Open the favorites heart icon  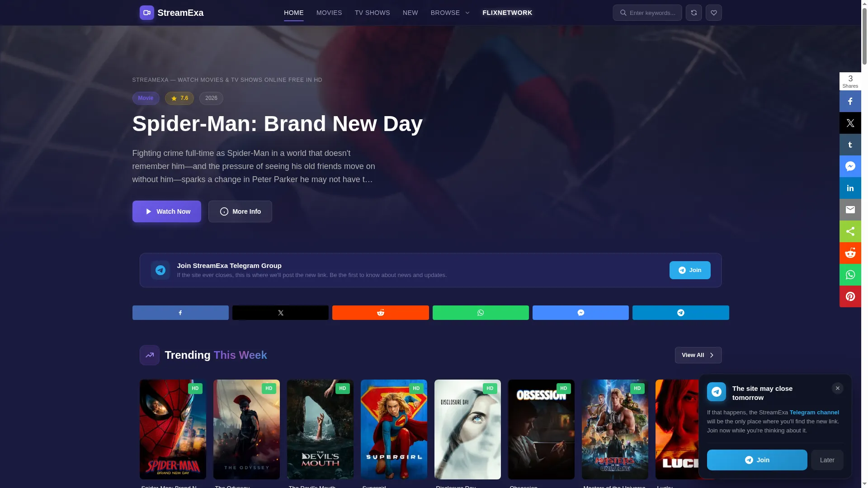[x=714, y=13]
